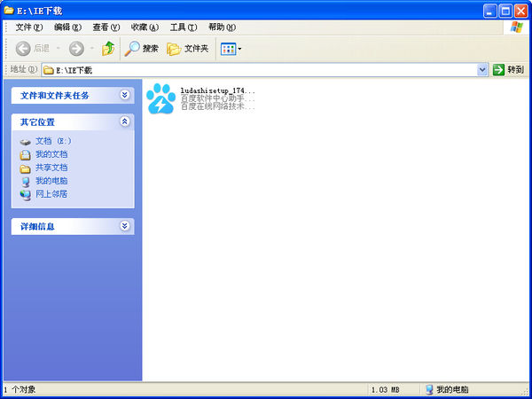
Task: Click the 我的文档 folder icon
Action: [x=26, y=155]
